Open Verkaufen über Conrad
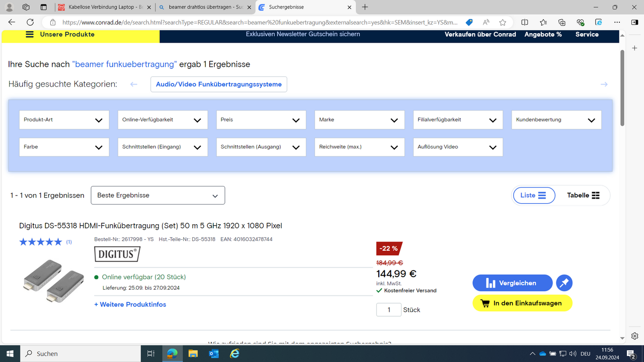Image resolution: width=644 pixels, height=362 pixels. [480, 34]
